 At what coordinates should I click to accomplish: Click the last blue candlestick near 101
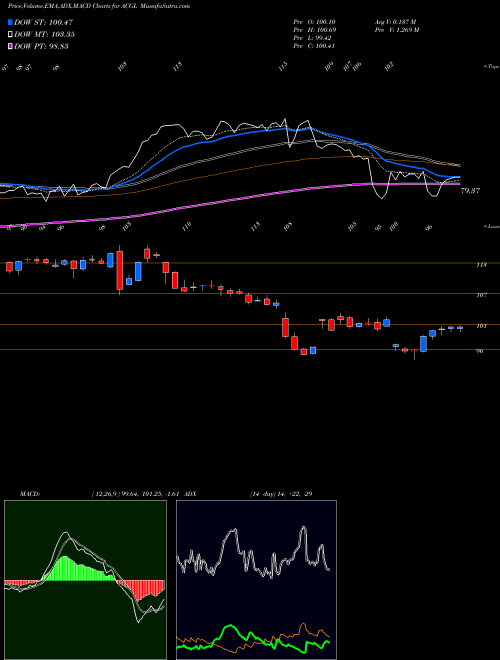460,328
